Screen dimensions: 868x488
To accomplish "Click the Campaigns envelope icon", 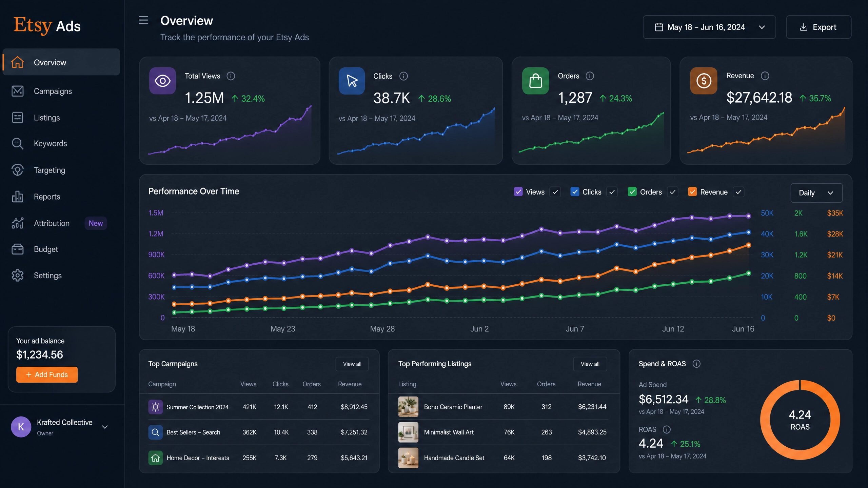I will tap(17, 91).
